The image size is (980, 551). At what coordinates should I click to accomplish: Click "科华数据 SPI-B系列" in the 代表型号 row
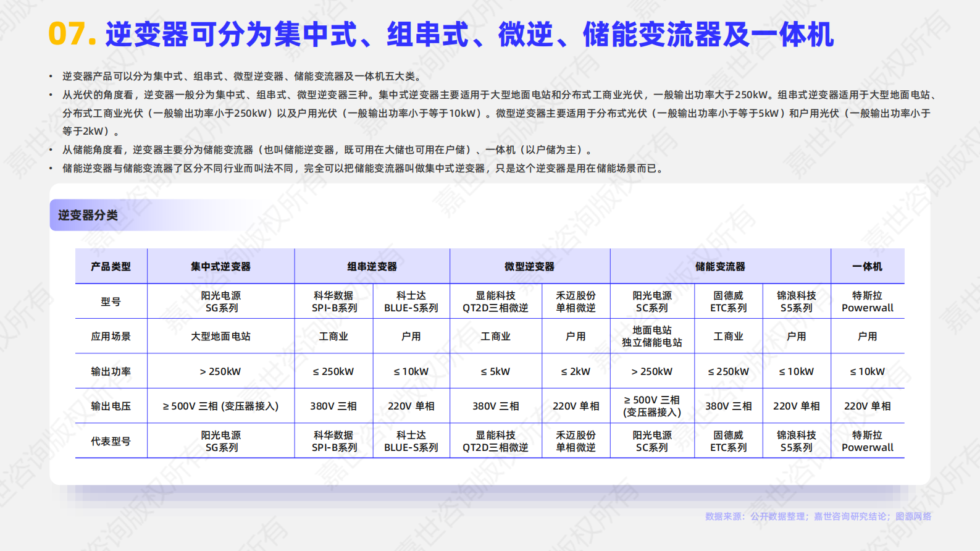click(334, 442)
